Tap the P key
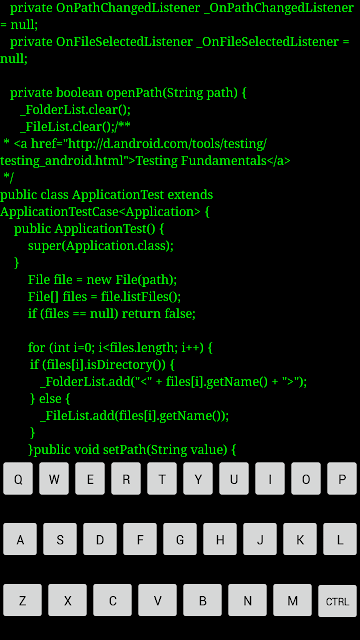 342,478
